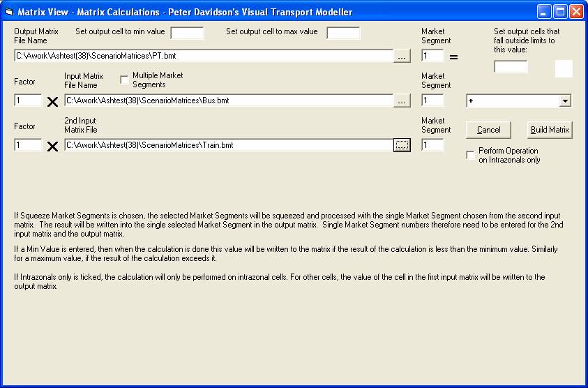The height and width of the screenshot is (388, 588).
Task: Click the 'Set output cells that fall outside limits' label
Action: tap(527, 40)
